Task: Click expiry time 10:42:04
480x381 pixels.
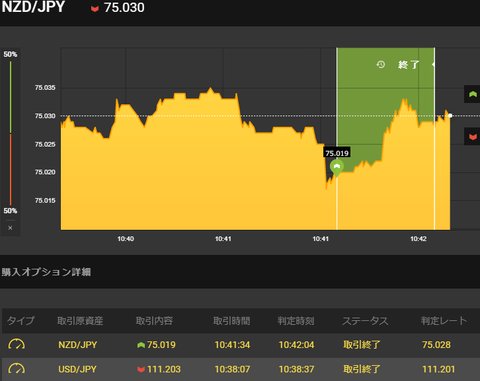Action: pyautogui.click(x=296, y=345)
